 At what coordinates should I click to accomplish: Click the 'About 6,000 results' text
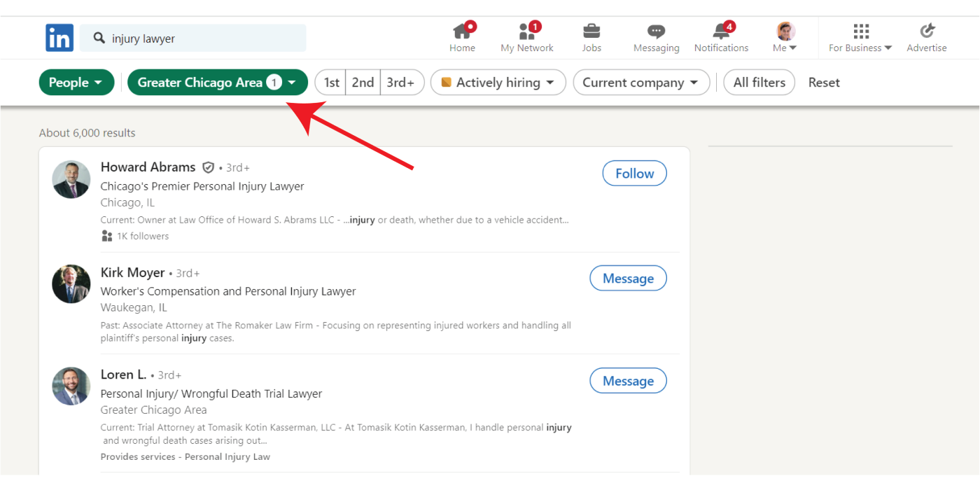(x=87, y=133)
